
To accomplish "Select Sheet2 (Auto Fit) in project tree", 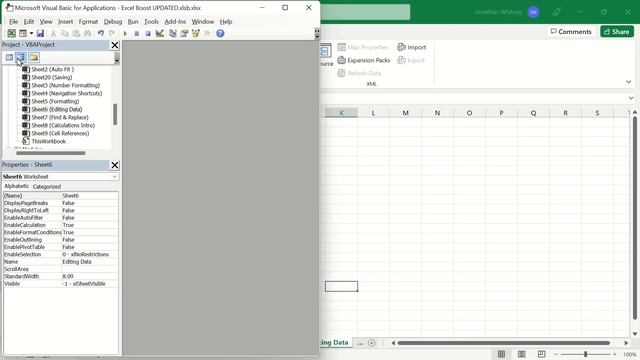I will click(x=53, y=69).
